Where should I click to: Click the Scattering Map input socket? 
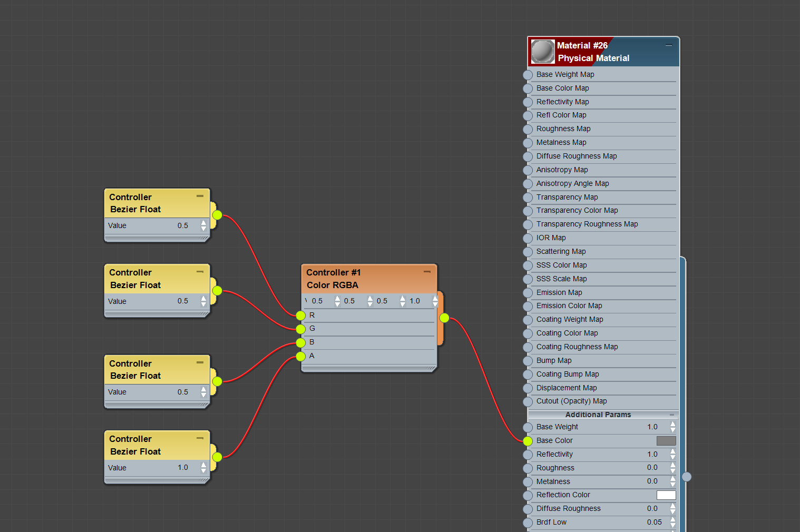click(528, 252)
